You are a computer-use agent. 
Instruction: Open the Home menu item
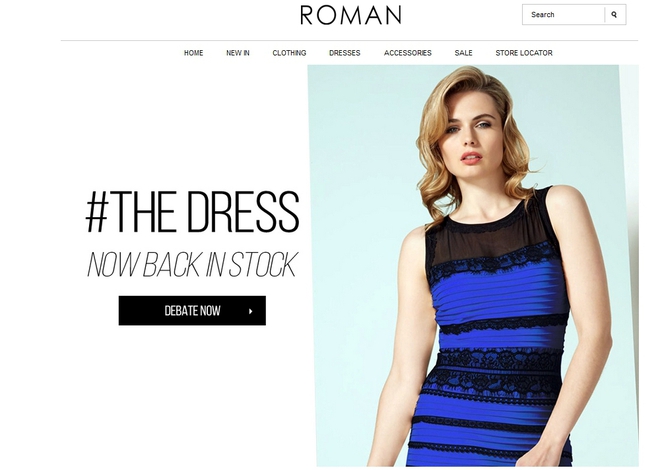click(194, 53)
